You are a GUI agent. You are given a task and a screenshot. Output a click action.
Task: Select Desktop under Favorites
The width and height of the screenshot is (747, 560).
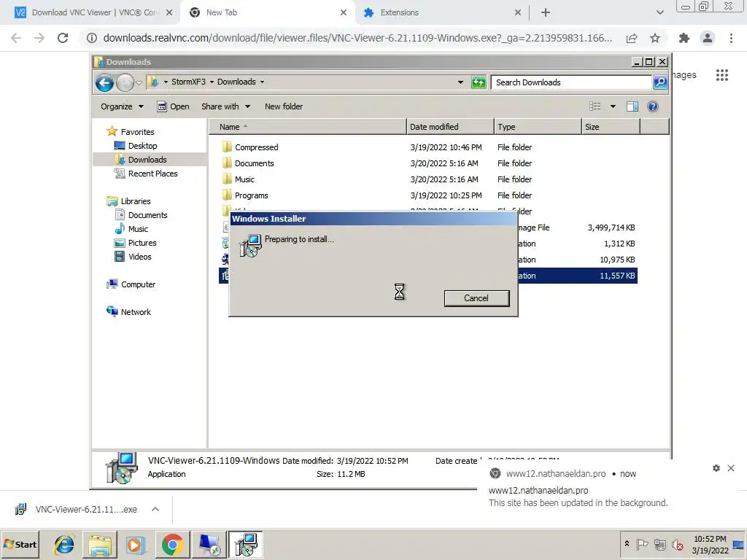142,146
